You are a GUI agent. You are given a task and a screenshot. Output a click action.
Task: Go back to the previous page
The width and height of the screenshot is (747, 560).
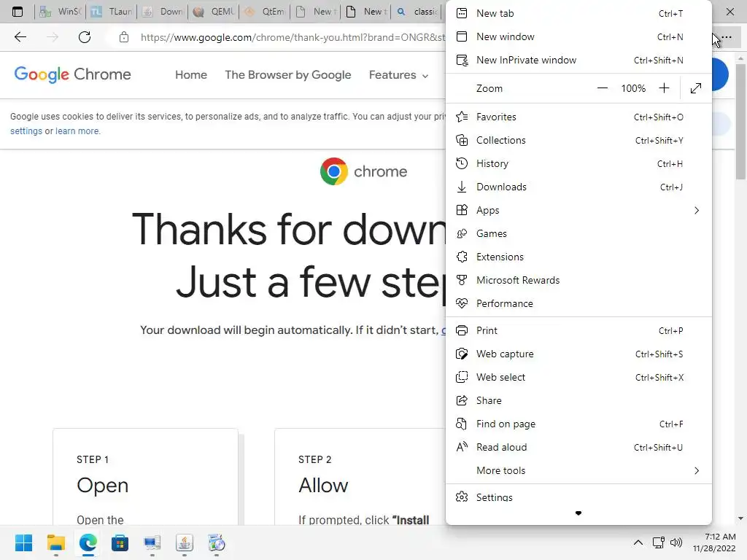tap(20, 37)
